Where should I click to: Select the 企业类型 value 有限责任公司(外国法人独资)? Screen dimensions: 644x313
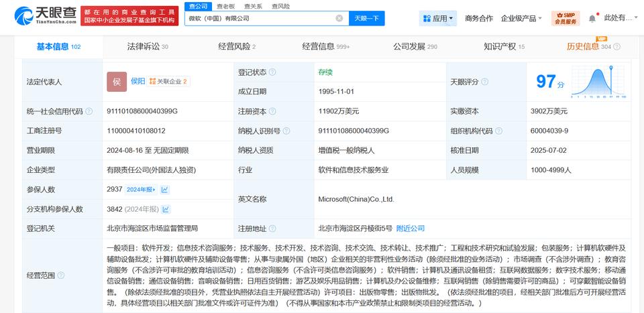tap(150, 170)
